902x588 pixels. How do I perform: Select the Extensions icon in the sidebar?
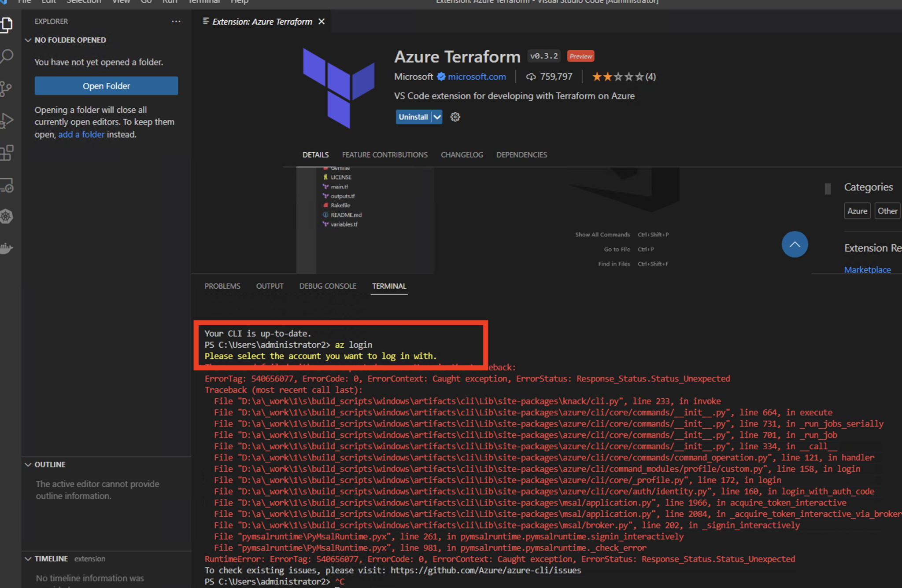(7, 152)
